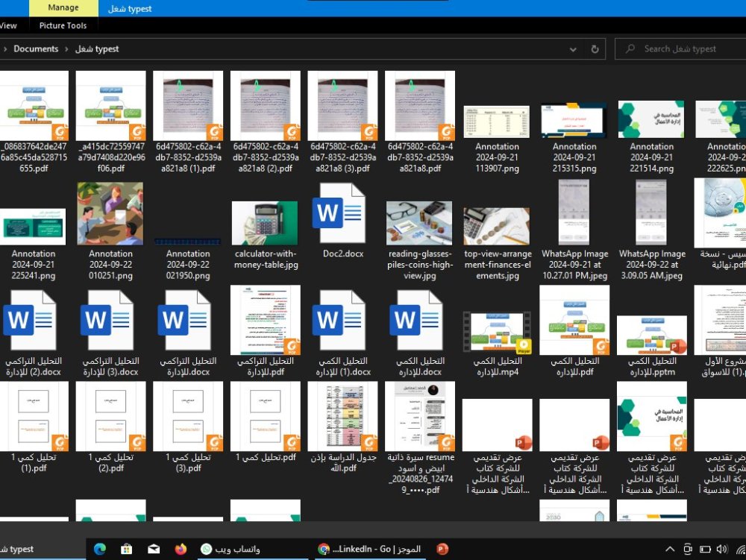Viewport: 746px width, 560px height.
Task: Open the volume control in tray
Action: coord(721,549)
